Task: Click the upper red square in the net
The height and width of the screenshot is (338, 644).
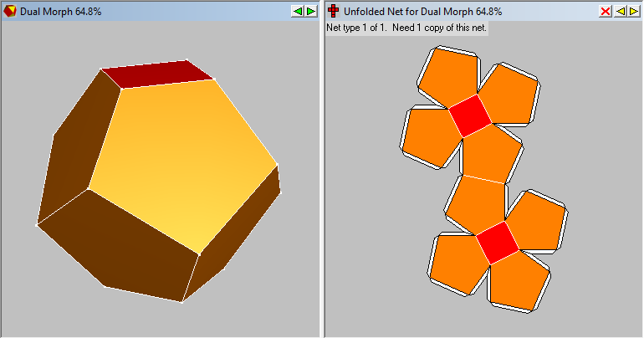Action: coord(470,115)
